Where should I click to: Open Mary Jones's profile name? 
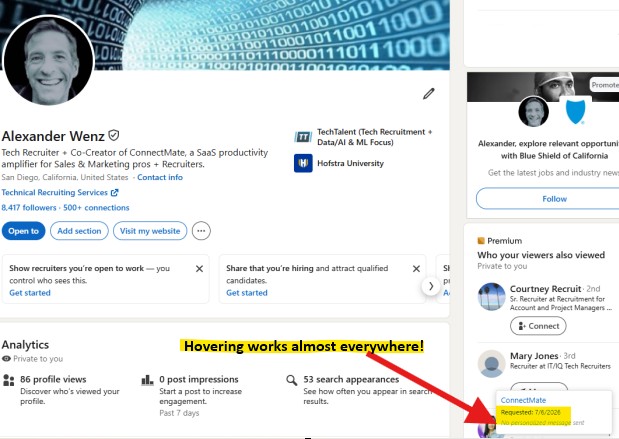click(x=534, y=356)
